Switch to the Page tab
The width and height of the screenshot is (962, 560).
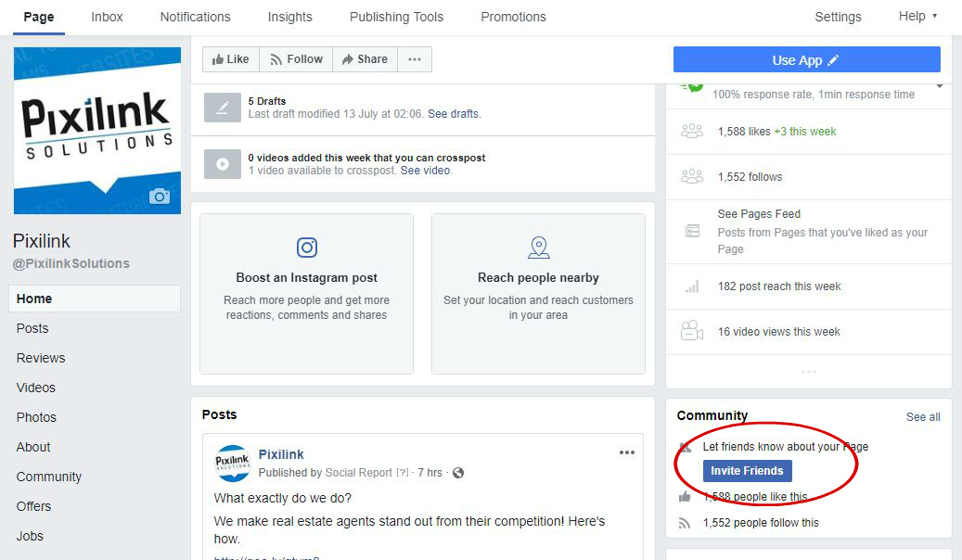[x=39, y=18]
